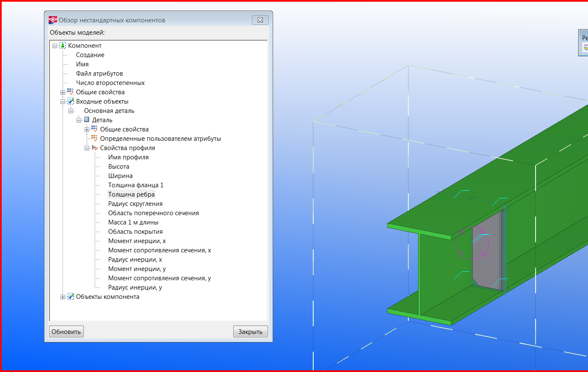This screenshot has width=588, height=372.
Task: Click the dialog title bar application icon
Action: click(x=53, y=20)
